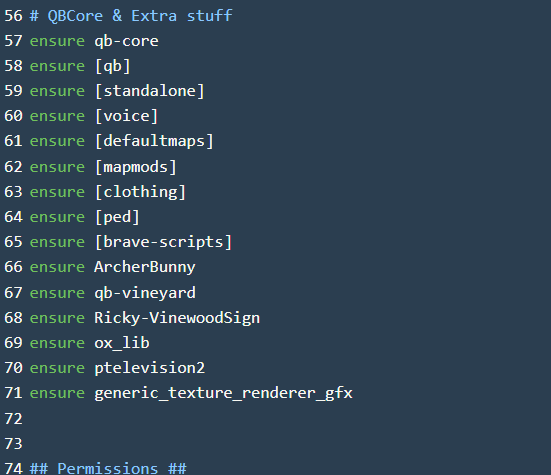This screenshot has height=475, width=551.
Task: Click generic_texture_renderer_gfx on line 71
Action: tap(223, 393)
